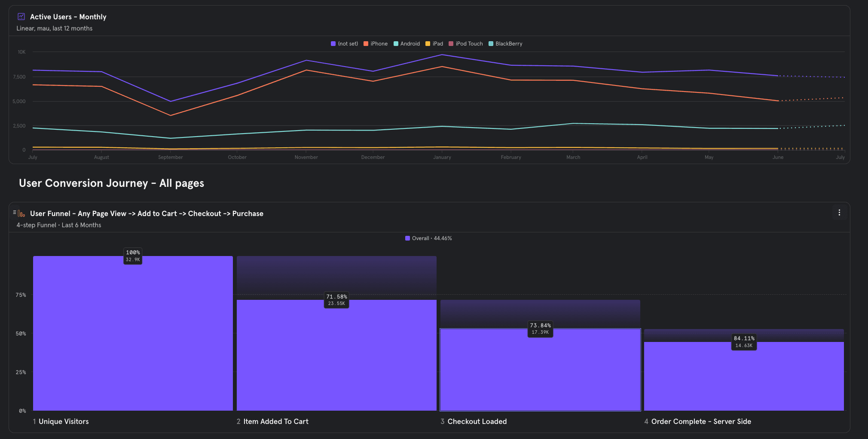Open the Active Users - Monthly report title
The image size is (868, 439).
(68, 17)
